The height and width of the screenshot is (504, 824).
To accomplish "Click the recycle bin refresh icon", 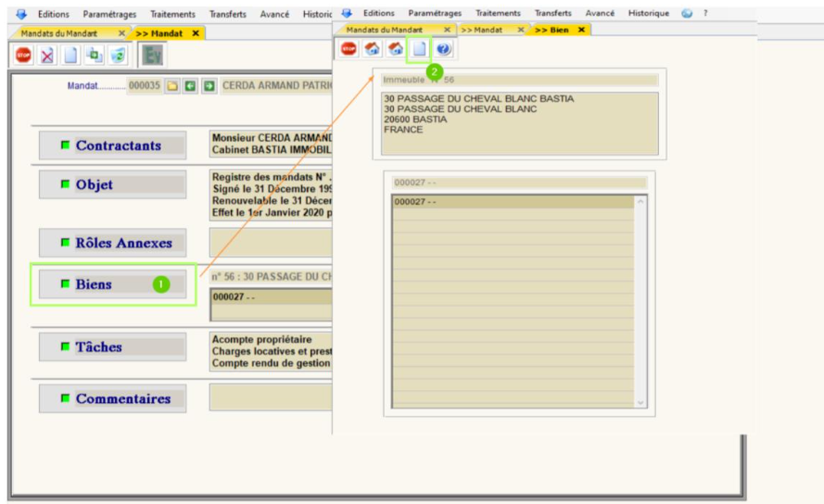I will pyautogui.click(x=118, y=56).
